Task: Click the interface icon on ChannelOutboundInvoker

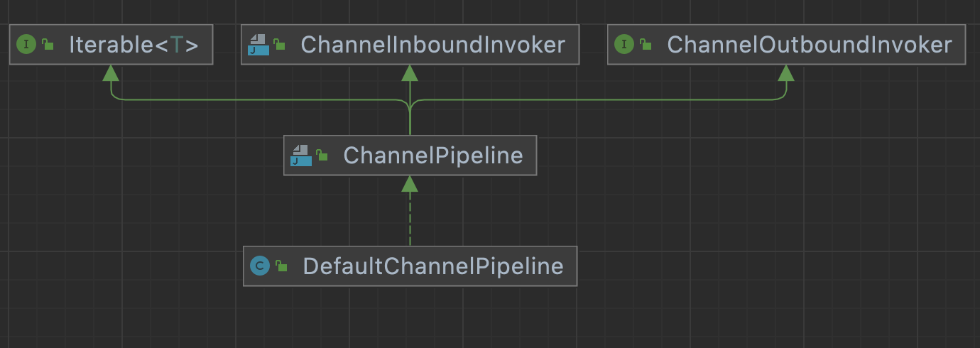Action: coord(624,45)
